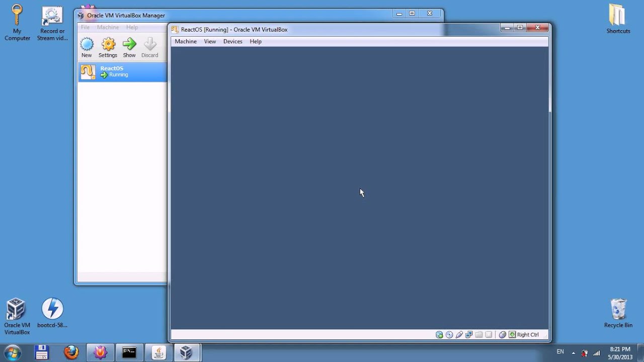The width and height of the screenshot is (644, 362).
Task: Click the shared folders status icon
Action: (478, 334)
